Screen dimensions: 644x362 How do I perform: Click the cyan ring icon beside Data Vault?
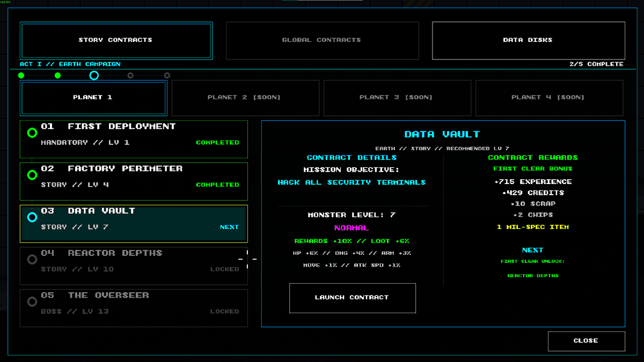coord(32,217)
